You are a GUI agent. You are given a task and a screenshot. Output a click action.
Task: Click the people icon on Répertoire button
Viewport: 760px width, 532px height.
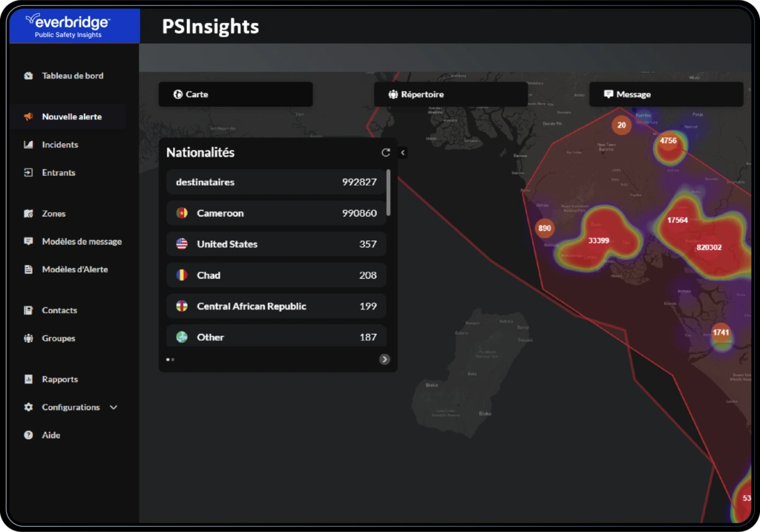(393, 94)
